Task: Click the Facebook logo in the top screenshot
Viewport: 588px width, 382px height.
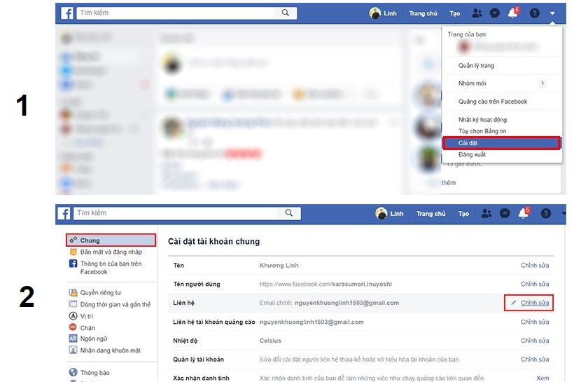Action: point(67,13)
